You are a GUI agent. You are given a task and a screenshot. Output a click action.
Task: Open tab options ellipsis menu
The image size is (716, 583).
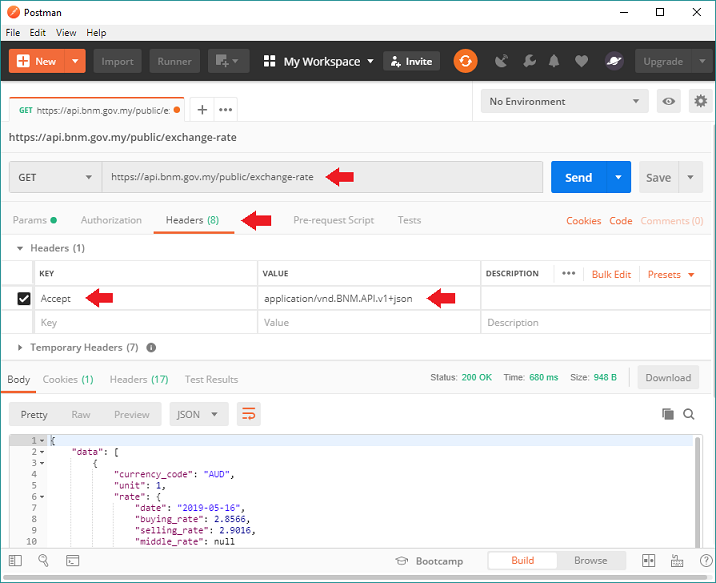click(x=226, y=110)
